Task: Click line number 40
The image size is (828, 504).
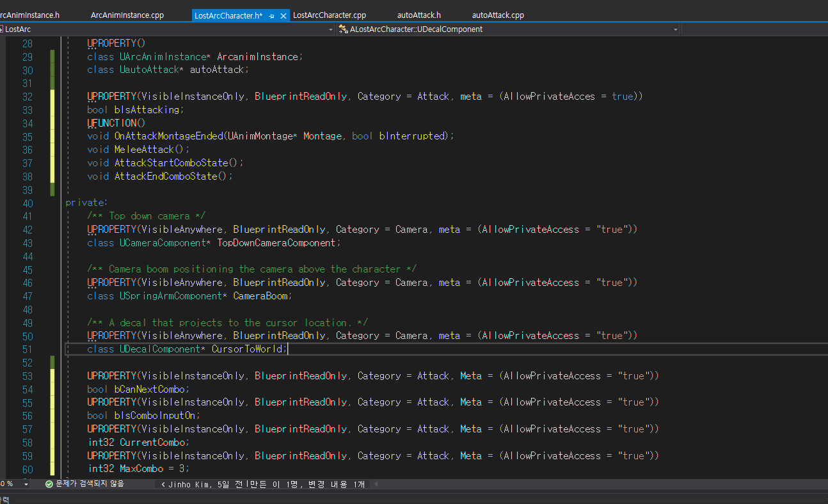Action: tap(27, 203)
